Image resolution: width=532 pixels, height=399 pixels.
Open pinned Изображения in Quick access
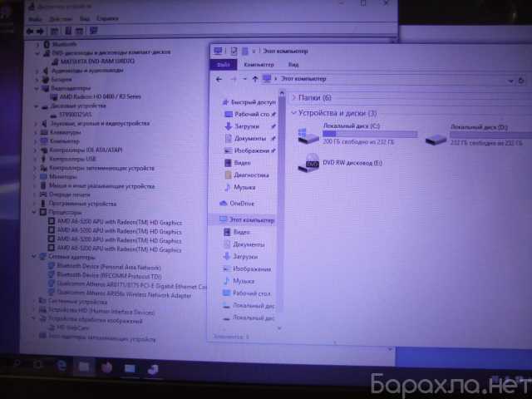[x=251, y=150]
